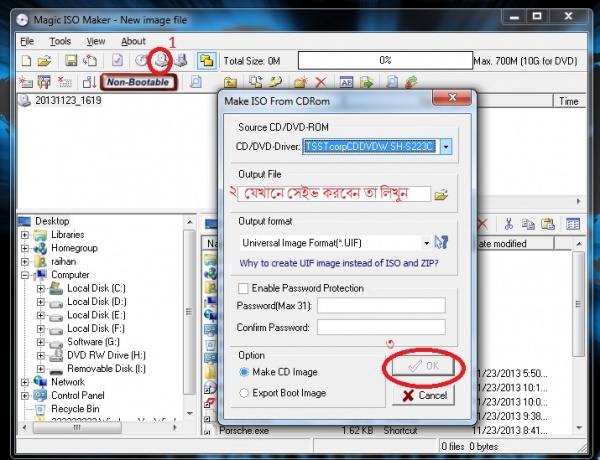Close the Make ISO From CDRom dialog
The width and height of the screenshot is (600, 460).
click(452, 97)
